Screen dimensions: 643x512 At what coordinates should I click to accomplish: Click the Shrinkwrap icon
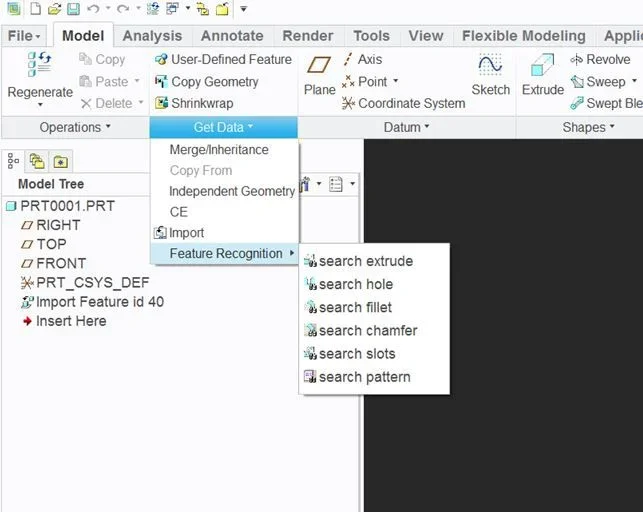[161, 103]
